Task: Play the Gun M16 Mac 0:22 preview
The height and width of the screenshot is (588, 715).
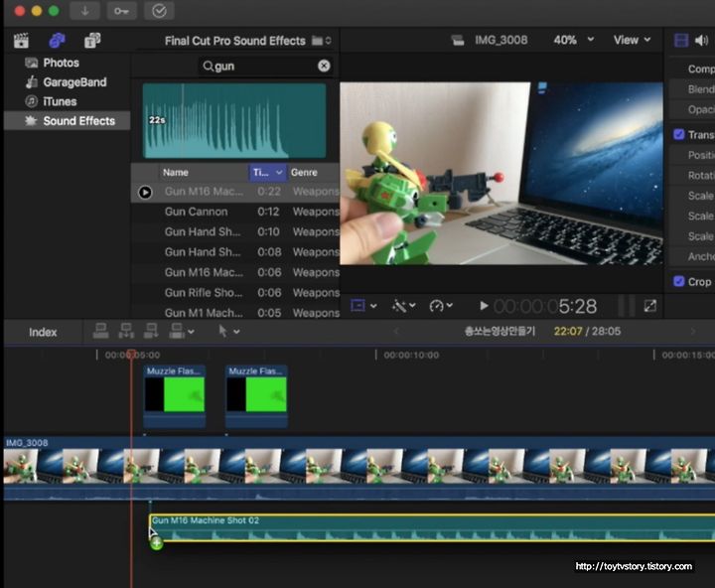Action: tap(145, 192)
